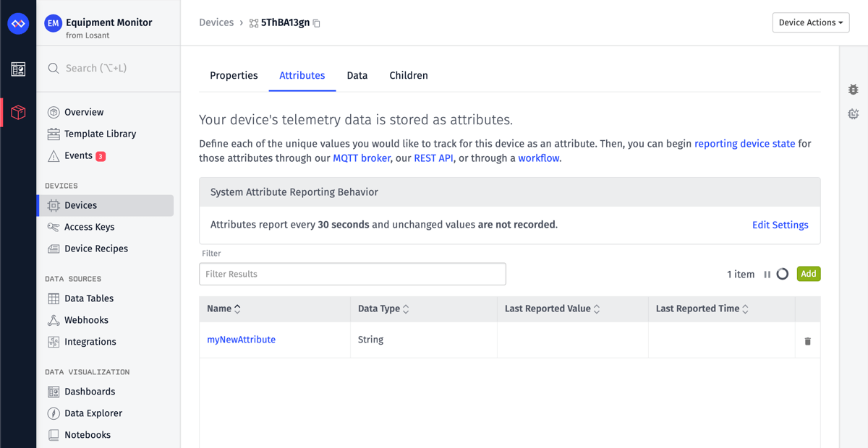The height and width of the screenshot is (448, 868).
Task: Click the green Add button
Action: click(x=809, y=274)
